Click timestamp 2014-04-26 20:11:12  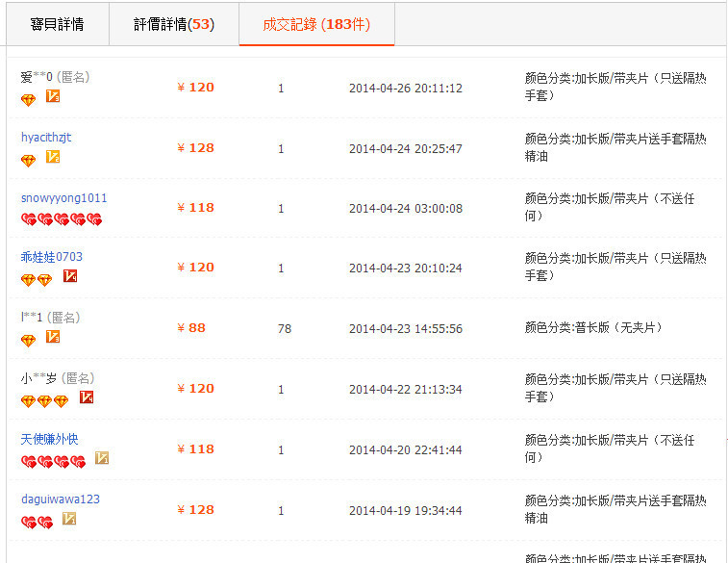tap(406, 89)
